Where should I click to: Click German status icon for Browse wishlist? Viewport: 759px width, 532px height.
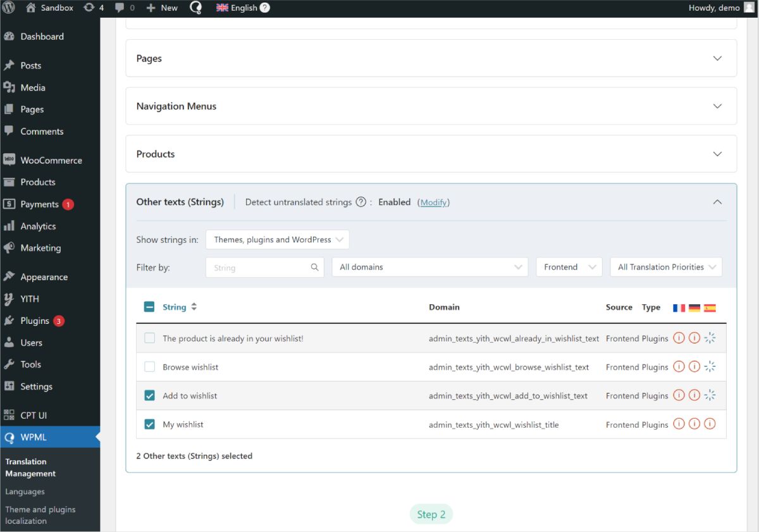point(694,367)
